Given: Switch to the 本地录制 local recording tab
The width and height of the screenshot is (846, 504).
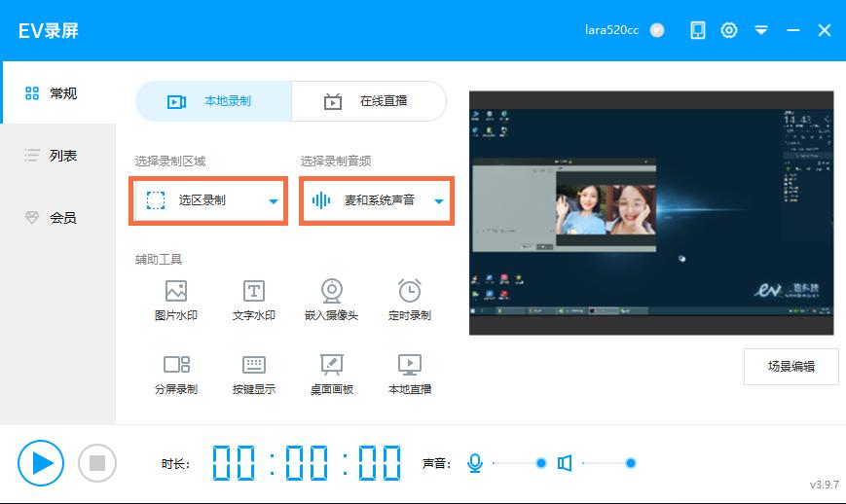Looking at the screenshot, I should [x=213, y=101].
